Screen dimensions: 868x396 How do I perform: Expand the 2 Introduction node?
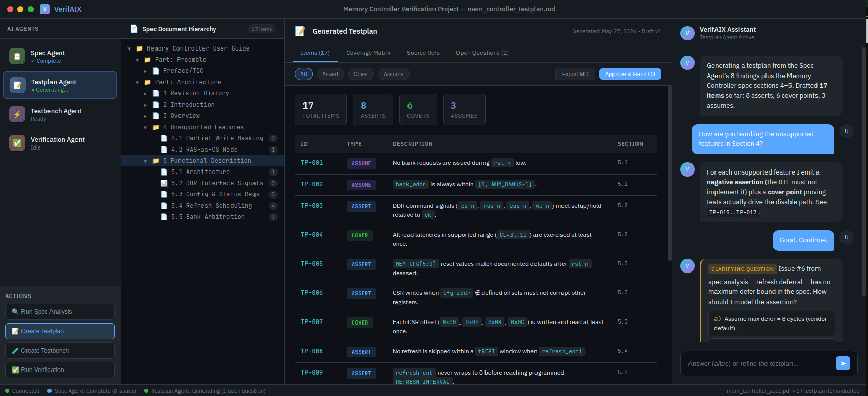[145, 105]
